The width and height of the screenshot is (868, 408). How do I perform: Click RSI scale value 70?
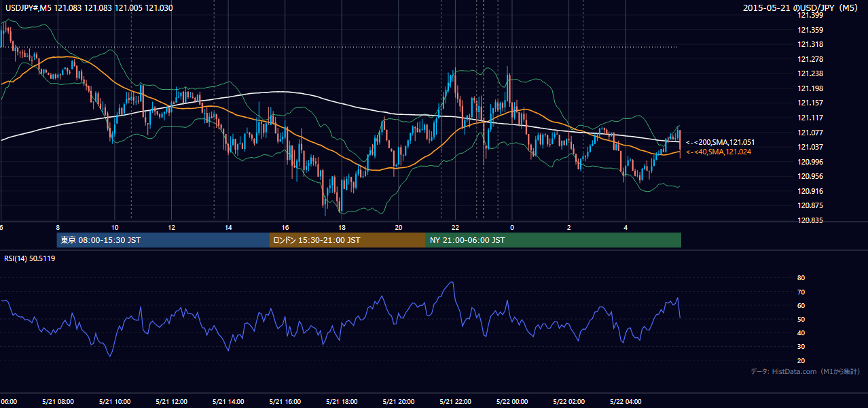[801, 292]
